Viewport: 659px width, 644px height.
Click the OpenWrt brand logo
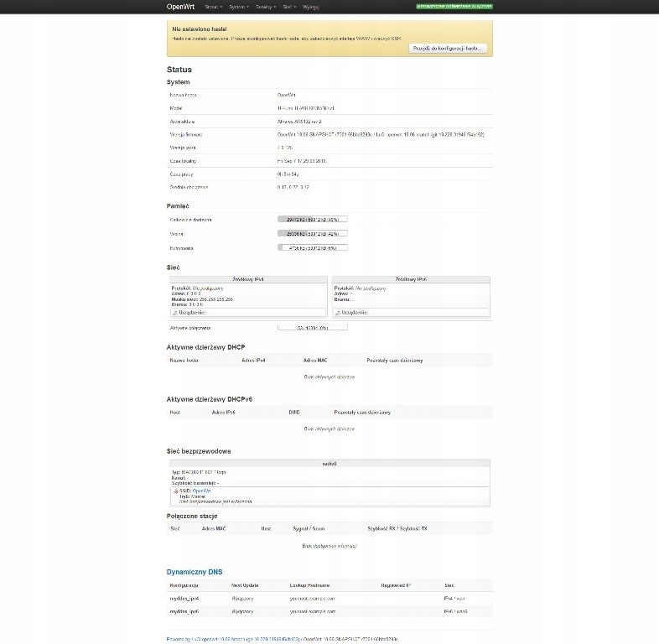[x=180, y=7]
